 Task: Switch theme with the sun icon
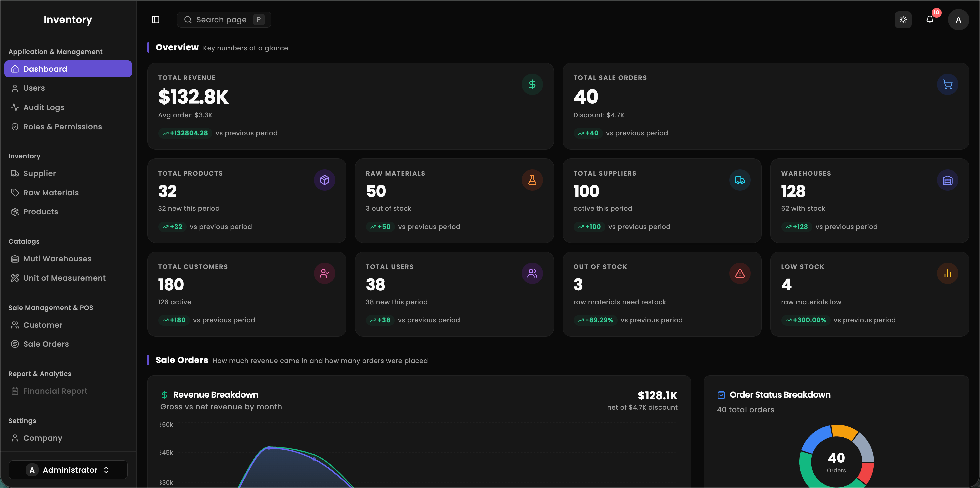(x=903, y=19)
